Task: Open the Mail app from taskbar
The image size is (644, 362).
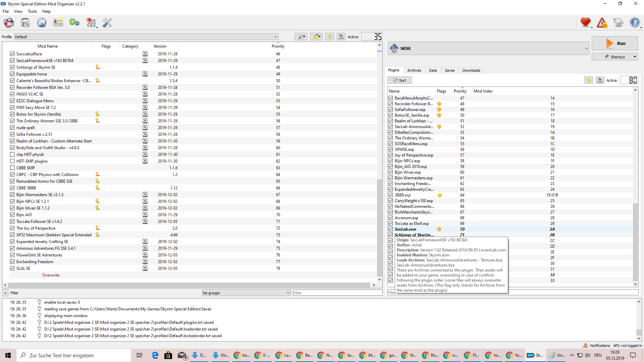Action: [x=182, y=355]
